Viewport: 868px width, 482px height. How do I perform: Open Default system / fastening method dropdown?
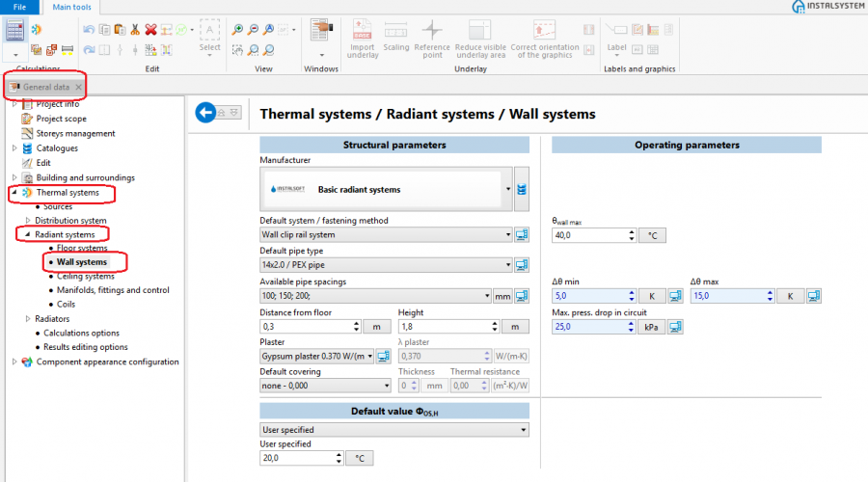507,234
